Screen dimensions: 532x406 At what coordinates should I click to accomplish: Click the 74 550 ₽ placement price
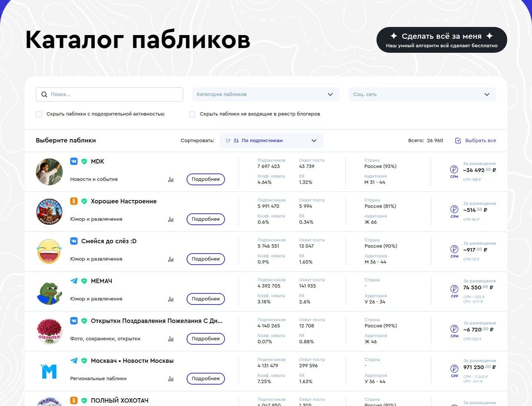[478, 288]
